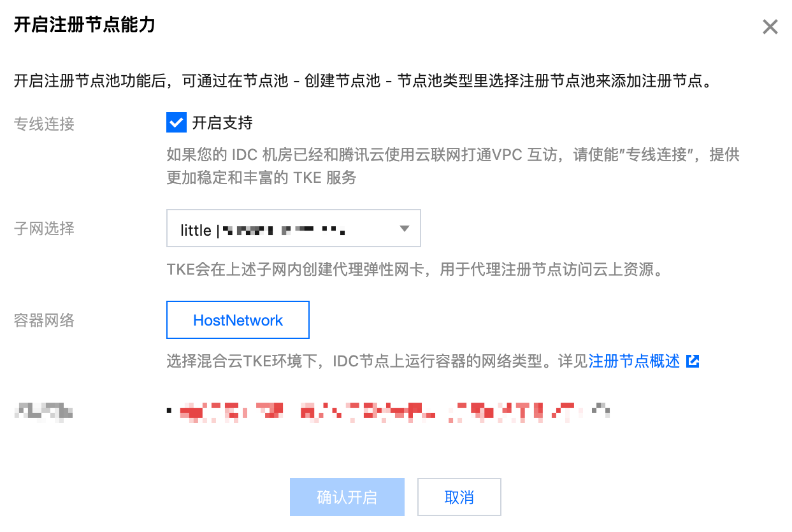Click the blurred red text line
792x532 pixels.
389,413
